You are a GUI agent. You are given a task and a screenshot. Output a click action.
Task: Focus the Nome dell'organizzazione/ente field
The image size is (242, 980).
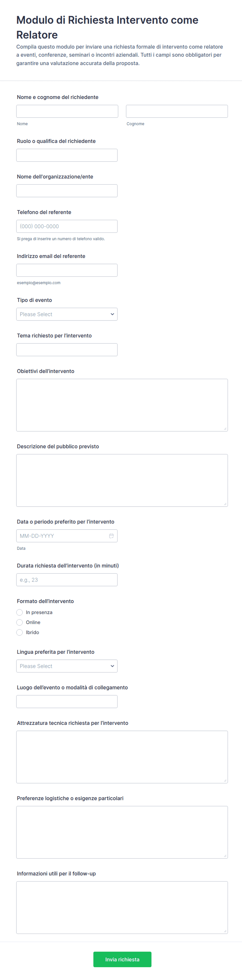67,190
